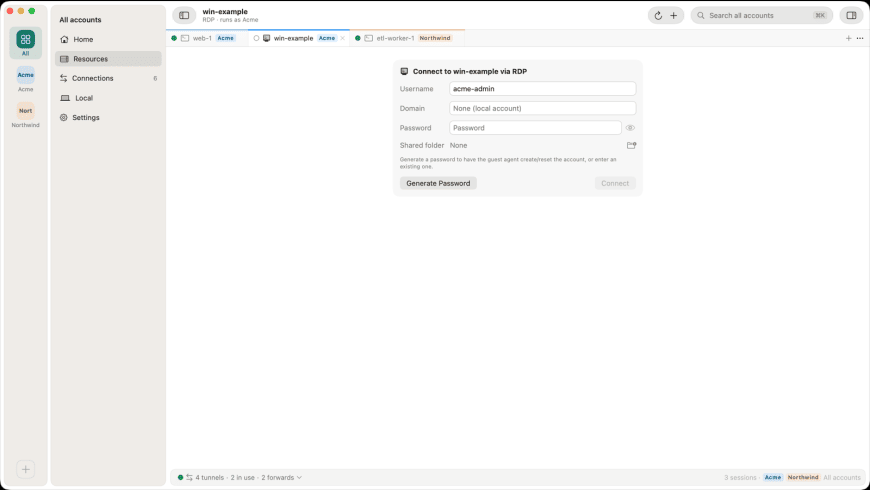Click the plus icon beside refresh

click(x=674, y=16)
